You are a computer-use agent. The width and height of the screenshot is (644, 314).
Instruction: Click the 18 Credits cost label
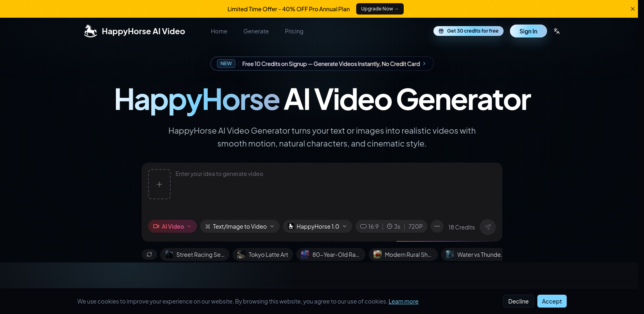462,227
